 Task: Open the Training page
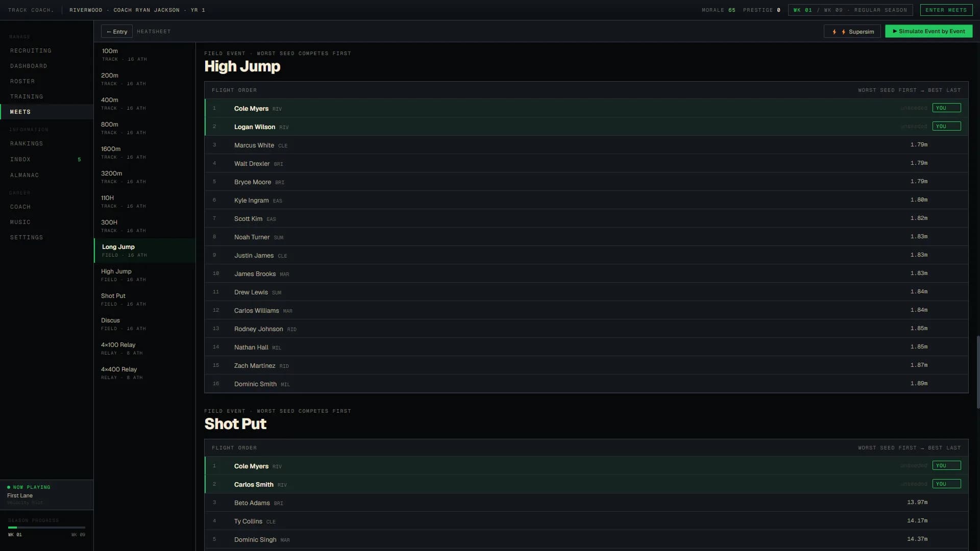click(x=46, y=97)
